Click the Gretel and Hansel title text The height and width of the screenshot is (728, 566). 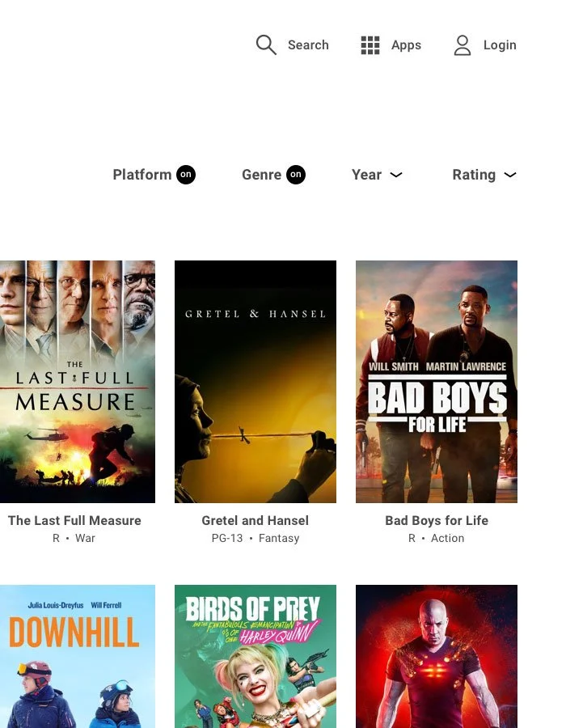pos(256,520)
